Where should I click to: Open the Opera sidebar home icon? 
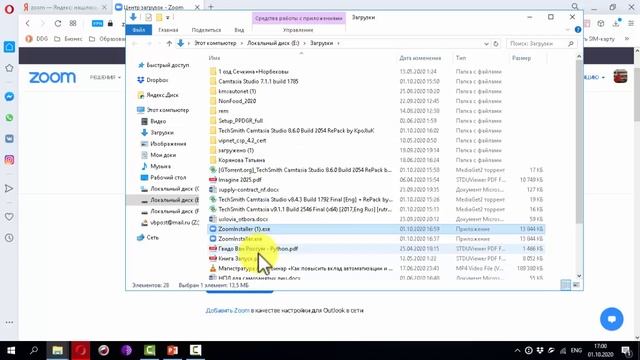coord(9,47)
